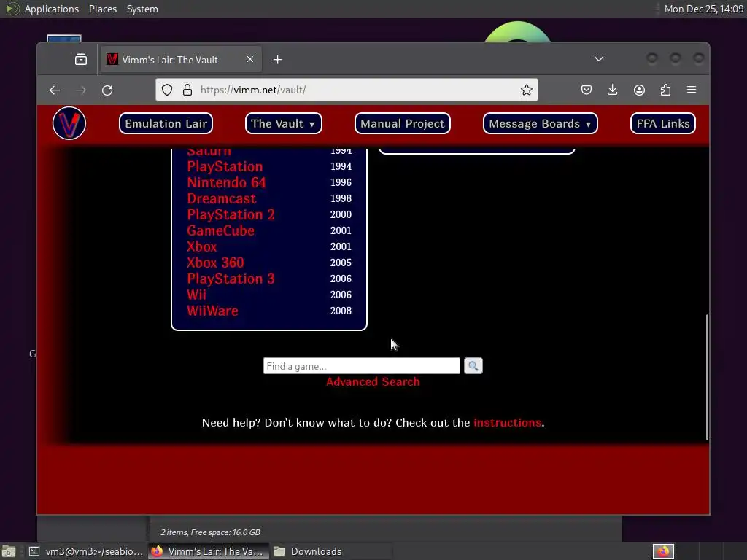Viewport: 747px width, 560px height.
Task: Click the 2 items, Free space status text
Action: click(x=210, y=532)
